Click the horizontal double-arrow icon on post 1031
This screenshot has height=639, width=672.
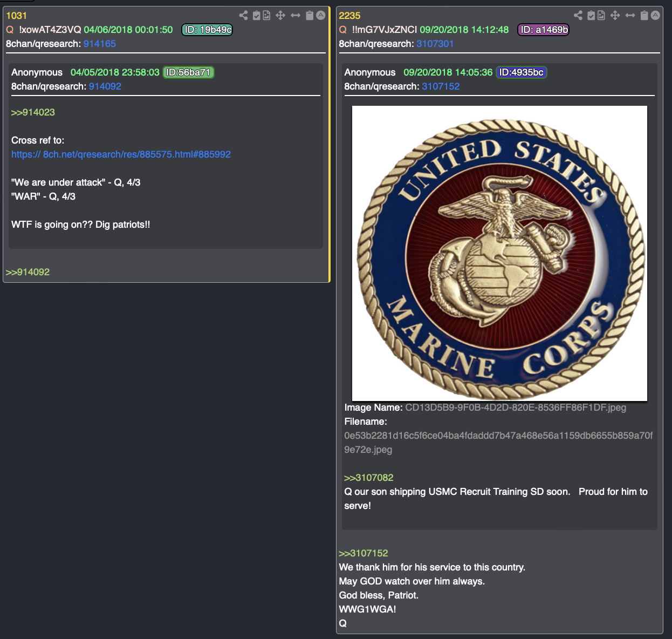296,15
